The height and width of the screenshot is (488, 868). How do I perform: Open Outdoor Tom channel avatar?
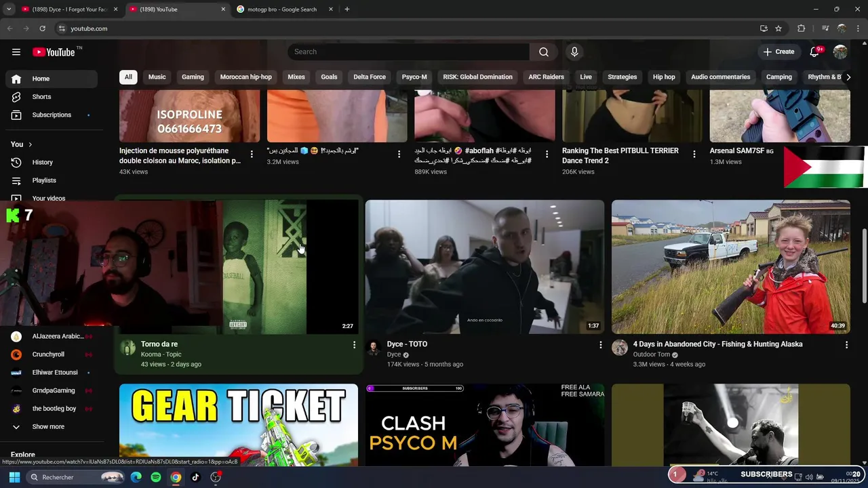pos(620,348)
